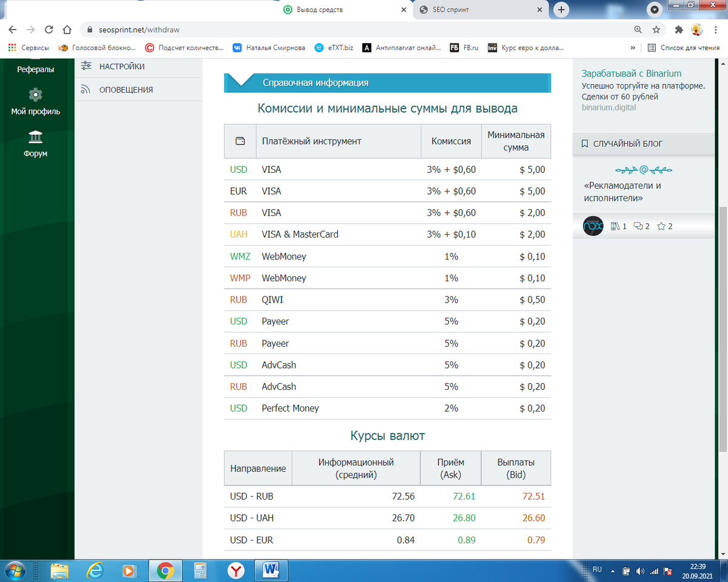Click the WMZ WebMoney row
Viewport: 728px width, 582px height.
click(x=387, y=256)
